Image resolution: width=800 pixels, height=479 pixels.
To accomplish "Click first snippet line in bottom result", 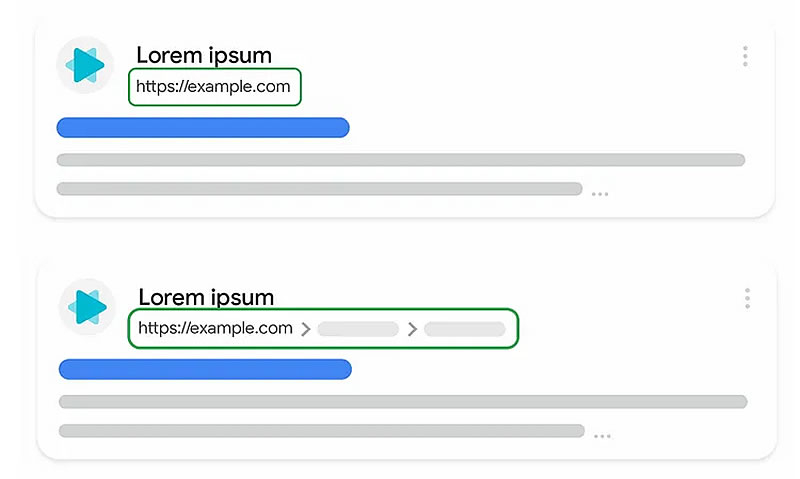I will [402, 402].
